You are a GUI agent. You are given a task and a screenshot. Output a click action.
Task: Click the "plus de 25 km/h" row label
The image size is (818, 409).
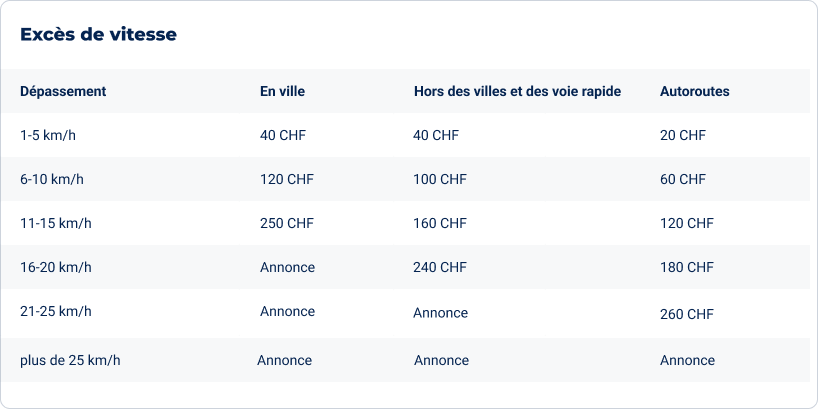[x=70, y=360]
